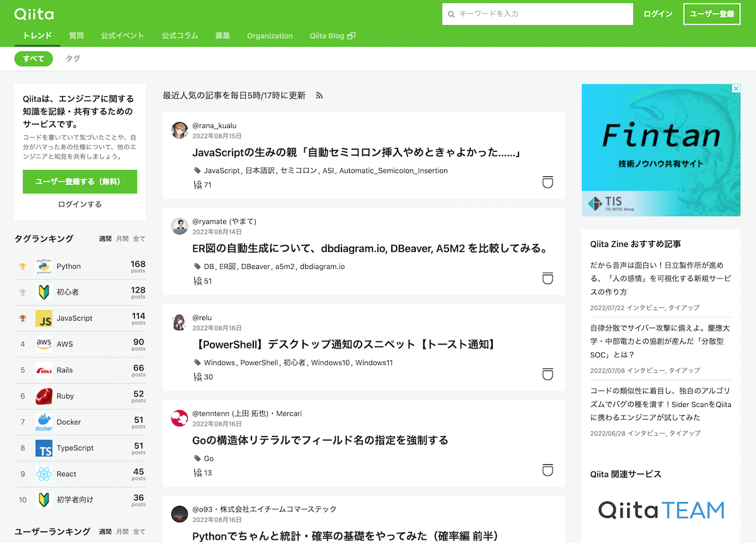The width and height of the screenshot is (756, 543).
Task: Open @tenntenn's avatar
Action: pos(180,418)
